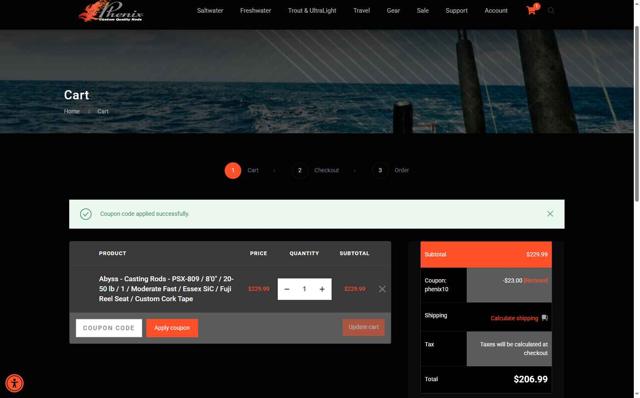Screen dimensions: 640x398
Task: Click the Total label in totals
Action: (431, 379)
